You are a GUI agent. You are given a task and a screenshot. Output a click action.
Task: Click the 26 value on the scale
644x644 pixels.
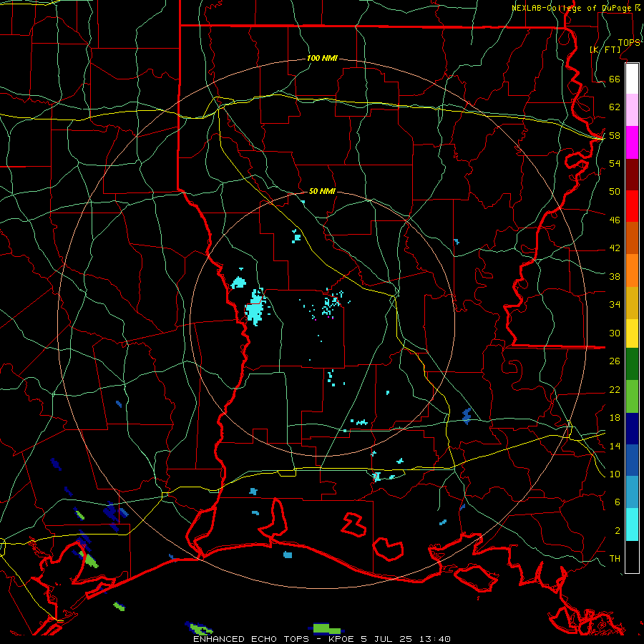[615, 361]
